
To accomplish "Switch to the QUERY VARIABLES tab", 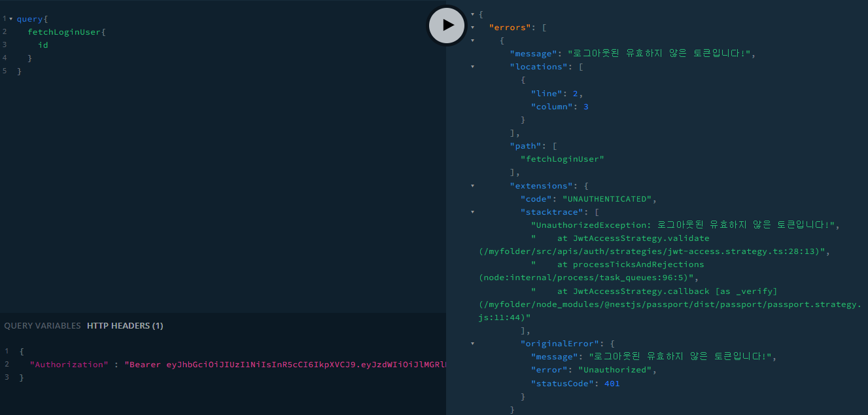I will click(x=43, y=325).
